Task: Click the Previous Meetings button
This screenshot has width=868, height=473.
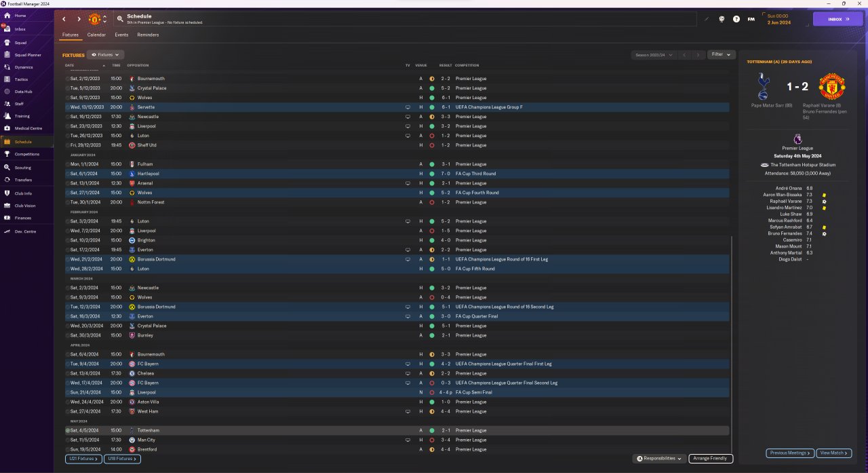Action: pos(790,453)
